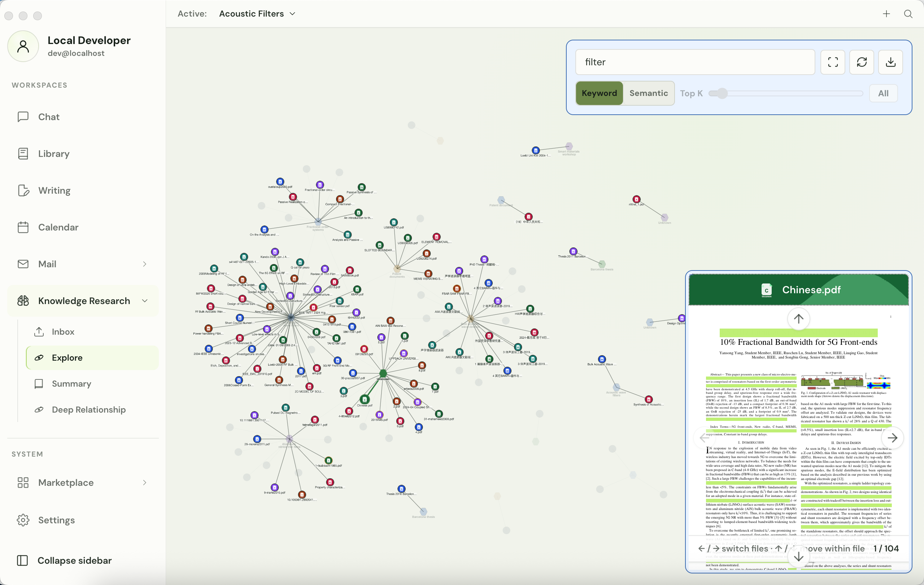Image resolution: width=924 pixels, height=585 pixels.
Task: Click the user profile avatar
Action: 23,46
